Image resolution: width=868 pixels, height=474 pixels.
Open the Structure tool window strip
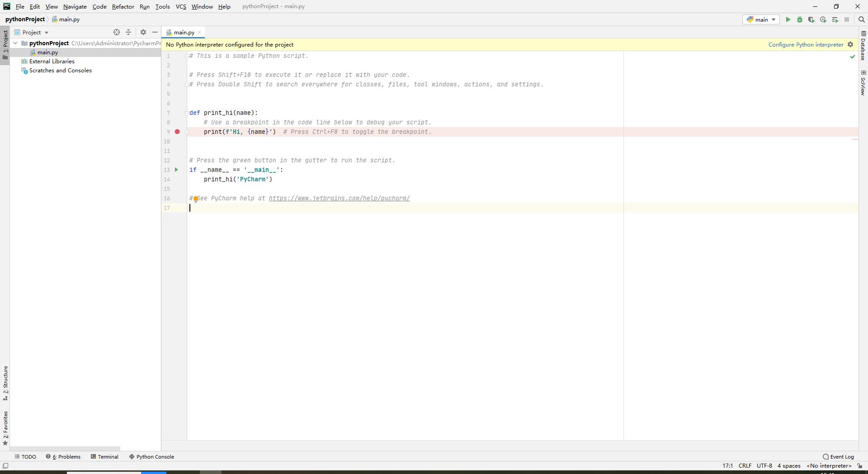(5, 383)
